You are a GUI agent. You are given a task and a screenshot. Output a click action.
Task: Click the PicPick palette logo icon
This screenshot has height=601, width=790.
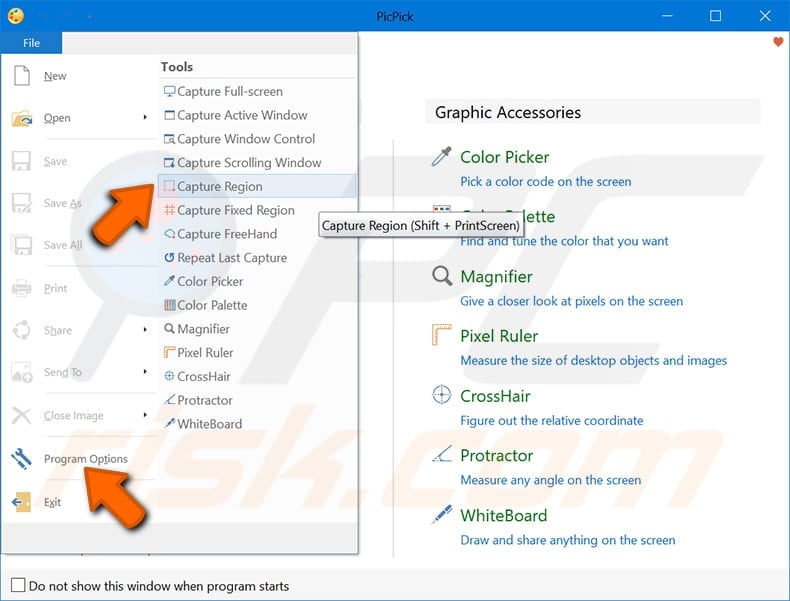point(16,16)
